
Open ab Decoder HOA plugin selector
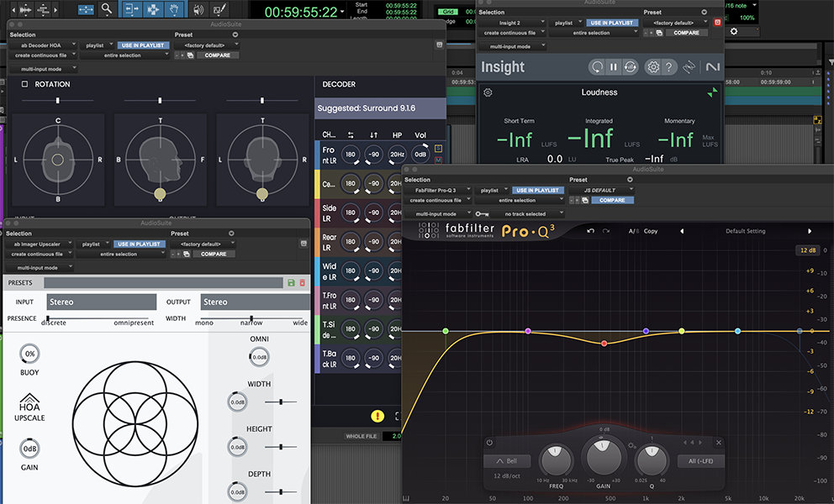(45, 45)
